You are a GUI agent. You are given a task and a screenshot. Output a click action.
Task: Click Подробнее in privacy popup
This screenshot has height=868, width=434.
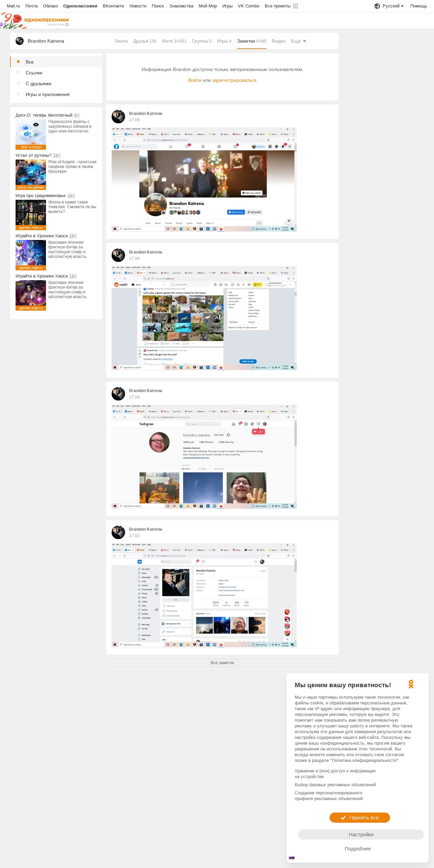pyautogui.click(x=358, y=849)
